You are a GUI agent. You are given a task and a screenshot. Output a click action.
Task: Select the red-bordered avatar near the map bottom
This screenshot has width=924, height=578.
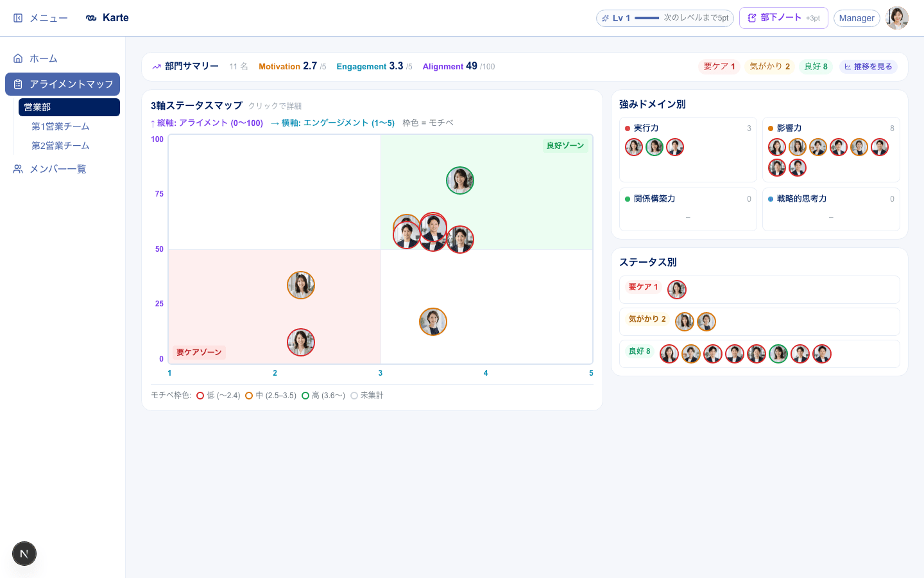click(301, 342)
